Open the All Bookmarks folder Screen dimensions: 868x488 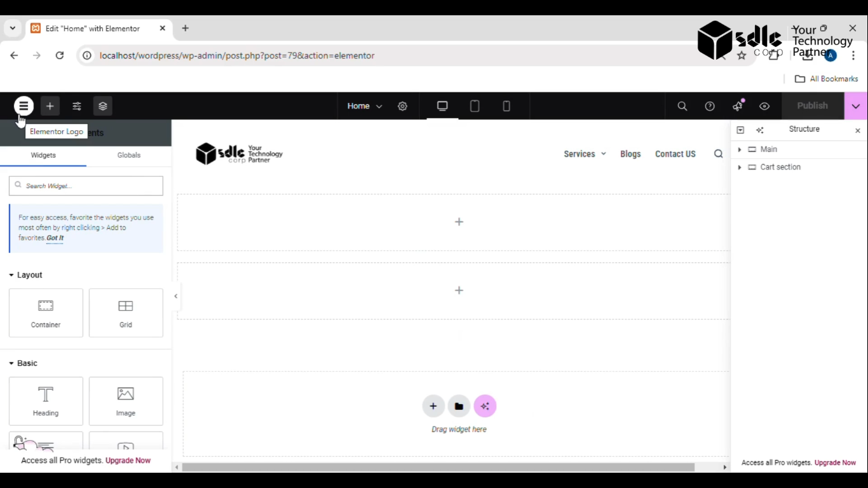826,79
